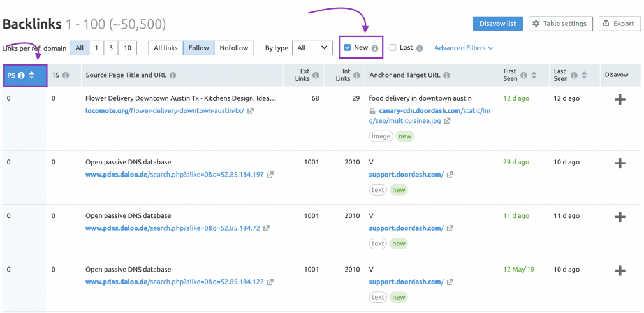Set links per ref. domain to 10

[x=128, y=48]
